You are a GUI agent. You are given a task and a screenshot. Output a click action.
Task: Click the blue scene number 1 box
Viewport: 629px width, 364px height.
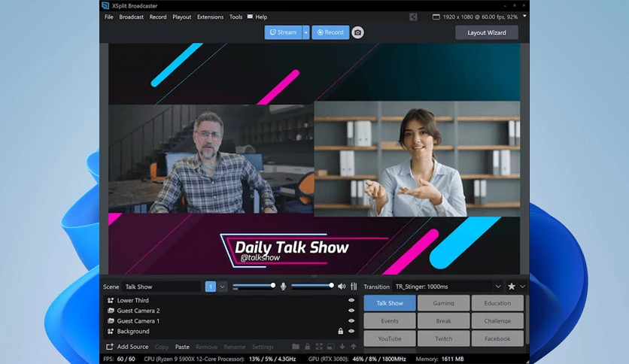[210, 287]
